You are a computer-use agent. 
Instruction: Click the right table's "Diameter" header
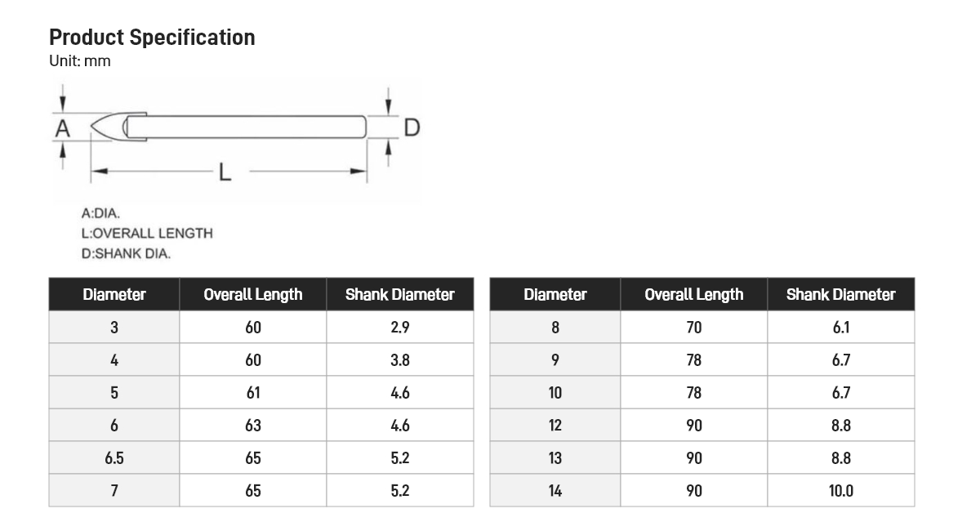coord(555,295)
